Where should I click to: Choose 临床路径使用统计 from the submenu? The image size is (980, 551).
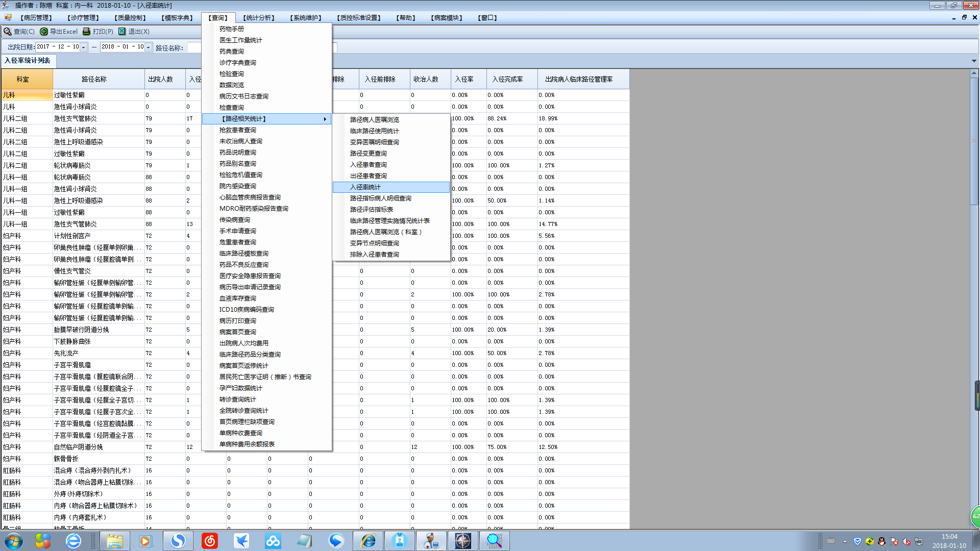pyautogui.click(x=374, y=131)
